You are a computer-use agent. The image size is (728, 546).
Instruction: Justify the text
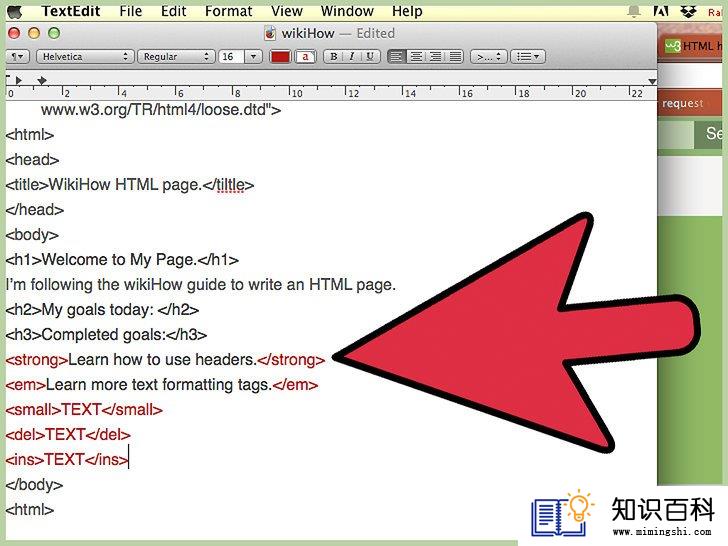[x=455, y=57]
